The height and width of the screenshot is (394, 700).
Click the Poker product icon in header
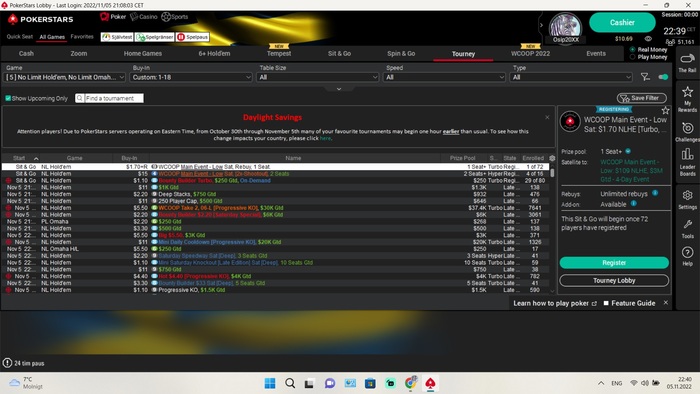coord(112,17)
